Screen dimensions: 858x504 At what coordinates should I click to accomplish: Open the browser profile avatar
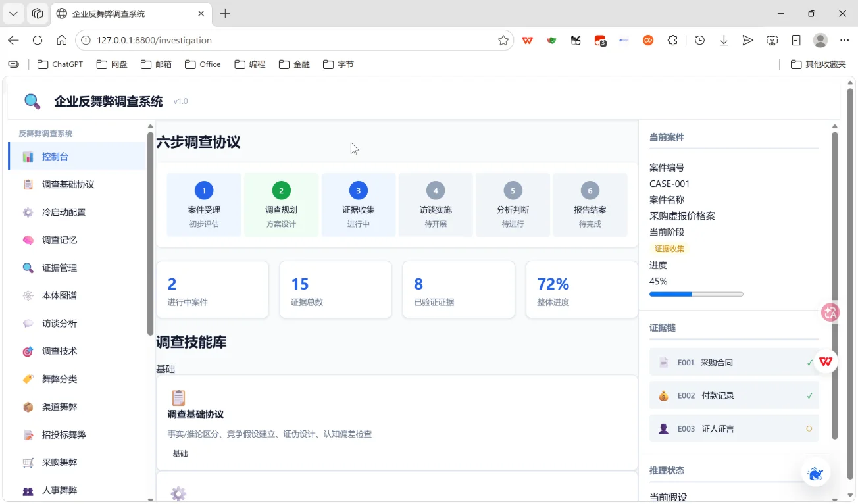tap(820, 40)
